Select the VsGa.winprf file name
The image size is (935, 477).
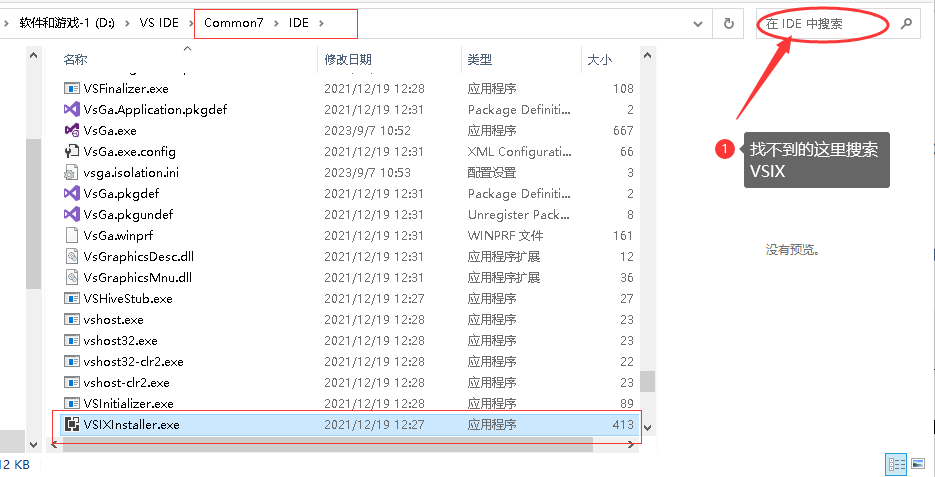[x=119, y=236]
